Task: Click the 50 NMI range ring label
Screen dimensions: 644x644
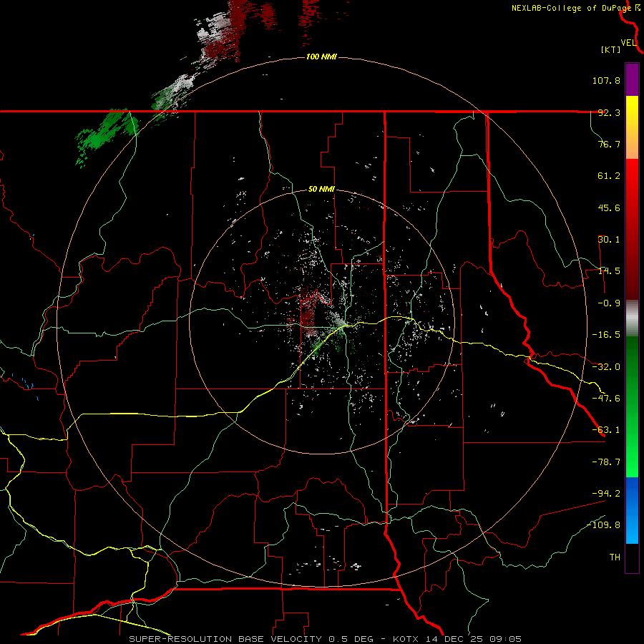Action: (x=321, y=190)
